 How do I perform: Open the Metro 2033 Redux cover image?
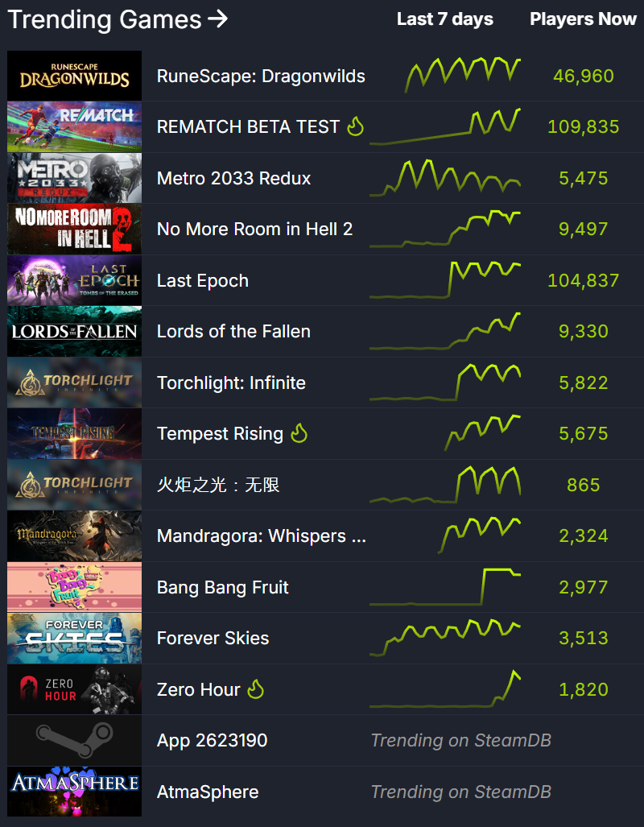pos(74,178)
